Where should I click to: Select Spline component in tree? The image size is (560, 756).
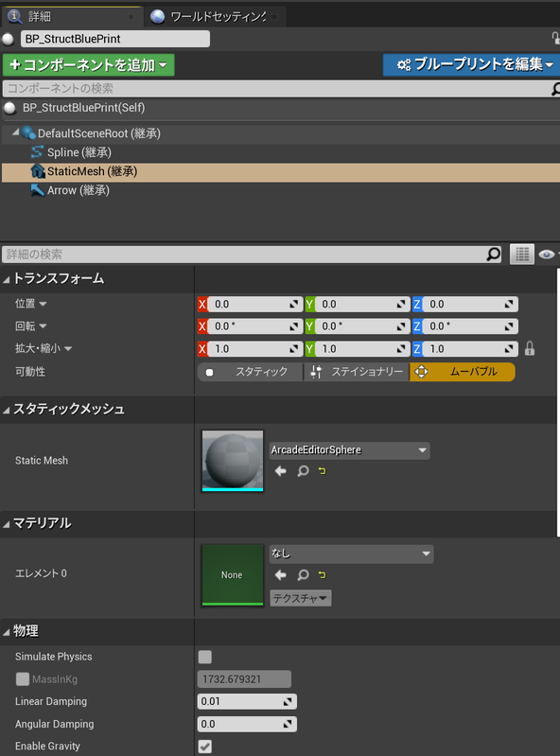(71, 152)
